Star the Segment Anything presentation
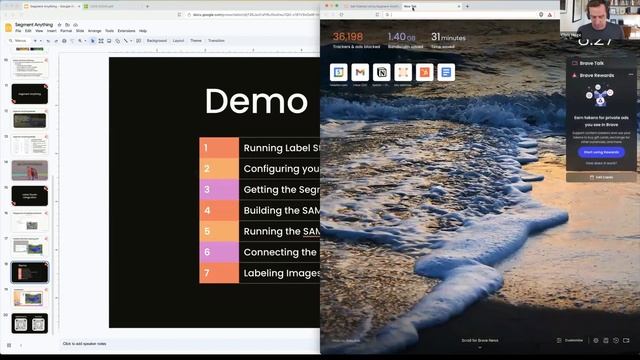The width and height of the screenshot is (640, 360). tap(59, 25)
